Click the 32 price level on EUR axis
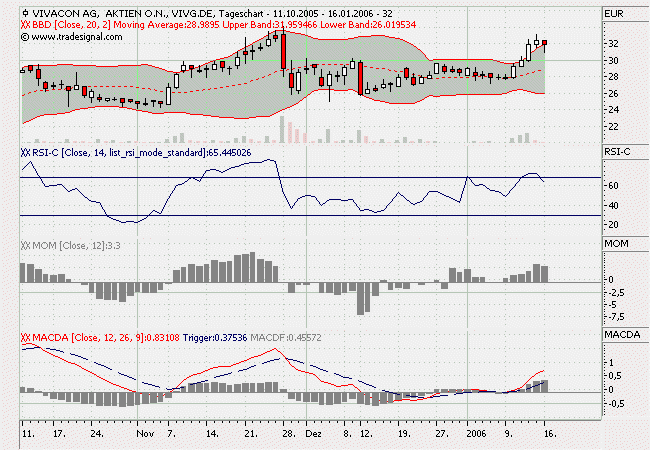Screen dimensions: 650x450 click(x=614, y=44)
